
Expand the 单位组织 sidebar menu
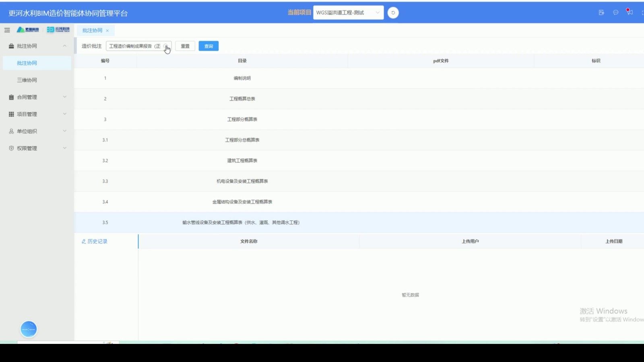tap(37, 131)
